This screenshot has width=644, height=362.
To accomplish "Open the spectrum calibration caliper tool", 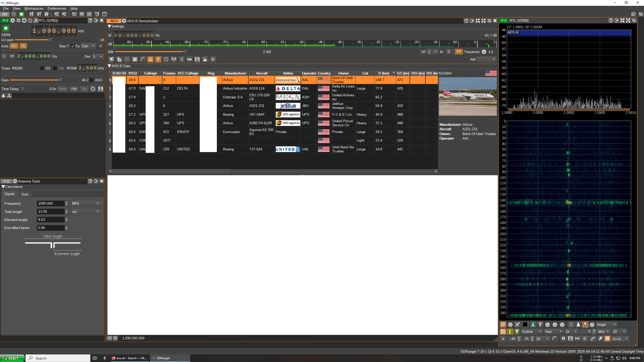I will (x=600, y=339).
